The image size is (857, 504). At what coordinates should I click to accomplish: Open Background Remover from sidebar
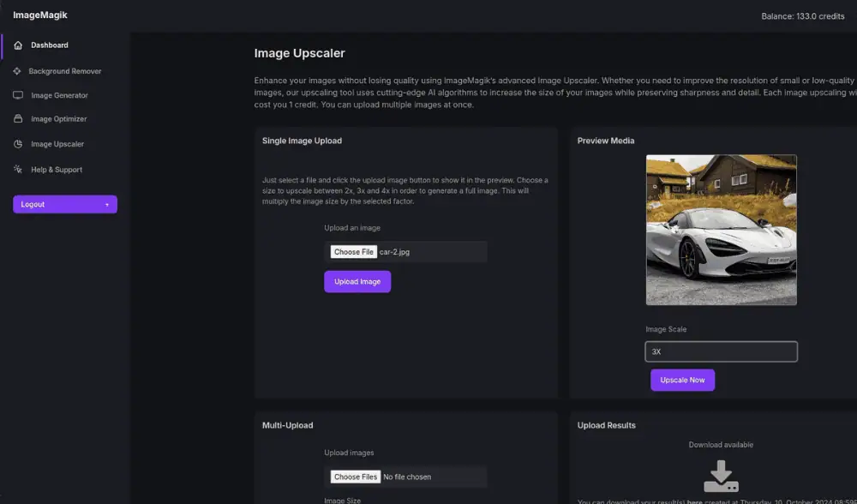click(x=65, y=71)
